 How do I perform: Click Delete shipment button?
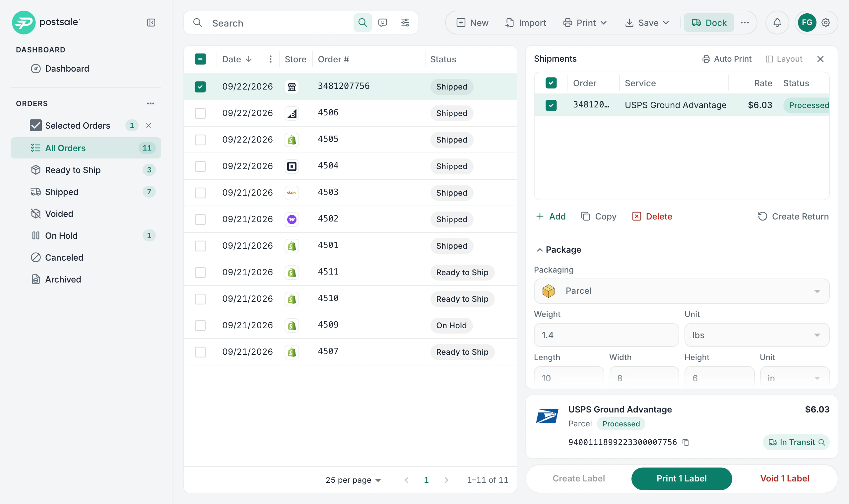[652, 217]
